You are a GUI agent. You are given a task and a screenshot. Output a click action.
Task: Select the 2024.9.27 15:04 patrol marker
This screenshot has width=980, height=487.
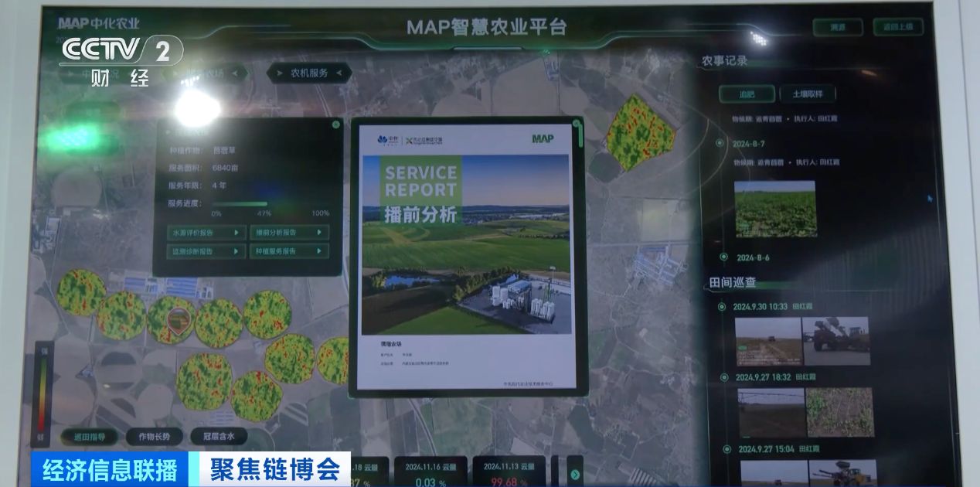pos(726,448)
